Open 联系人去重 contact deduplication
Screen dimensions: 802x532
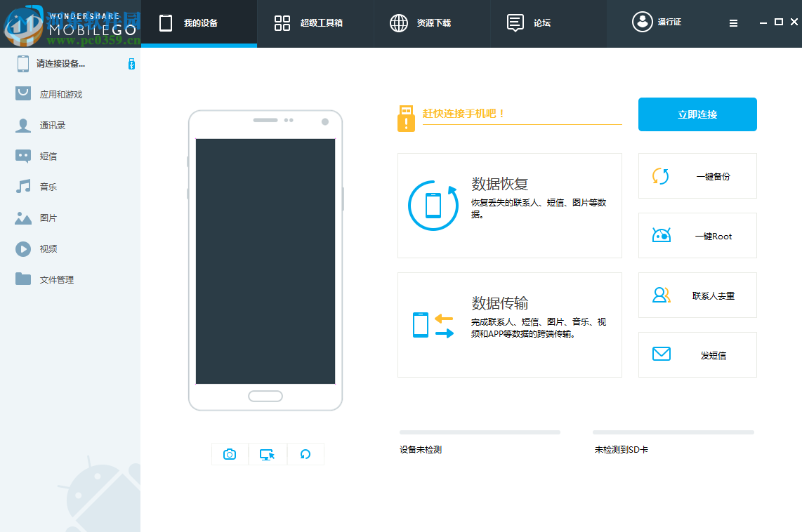697,295
